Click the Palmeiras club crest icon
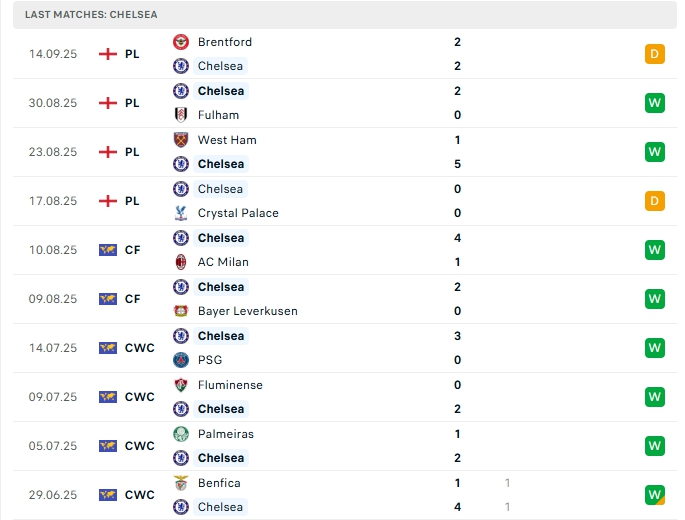 tap(181, 434)
